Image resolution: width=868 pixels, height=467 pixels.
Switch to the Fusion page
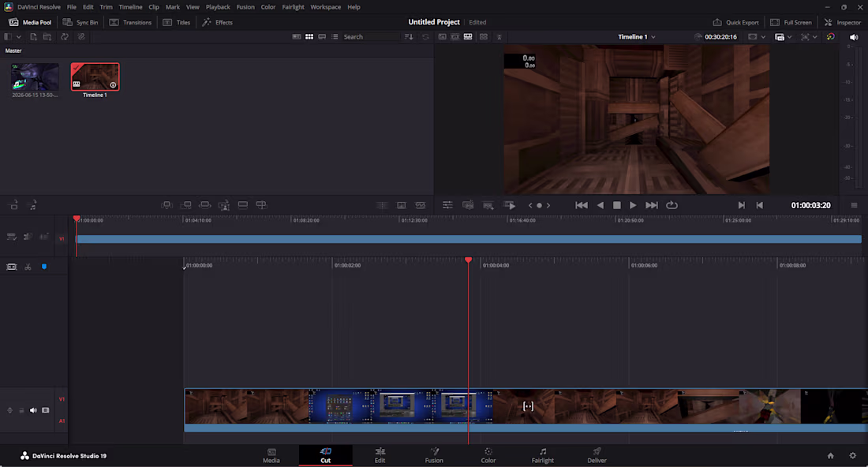(x=434, y=455)
